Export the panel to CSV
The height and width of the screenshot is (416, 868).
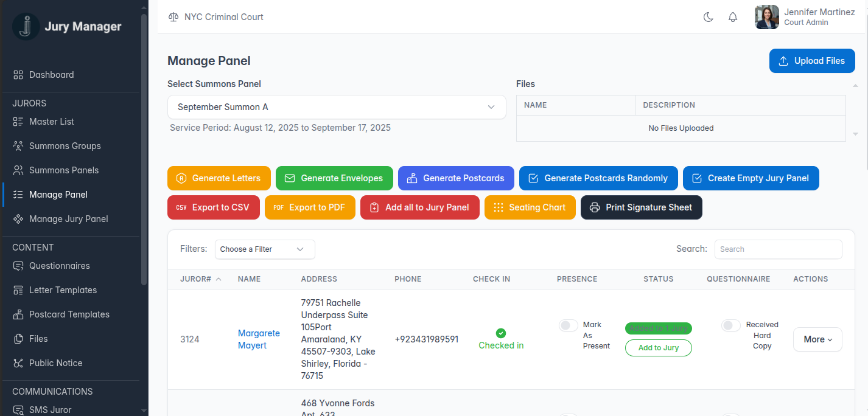coord(214,207)
